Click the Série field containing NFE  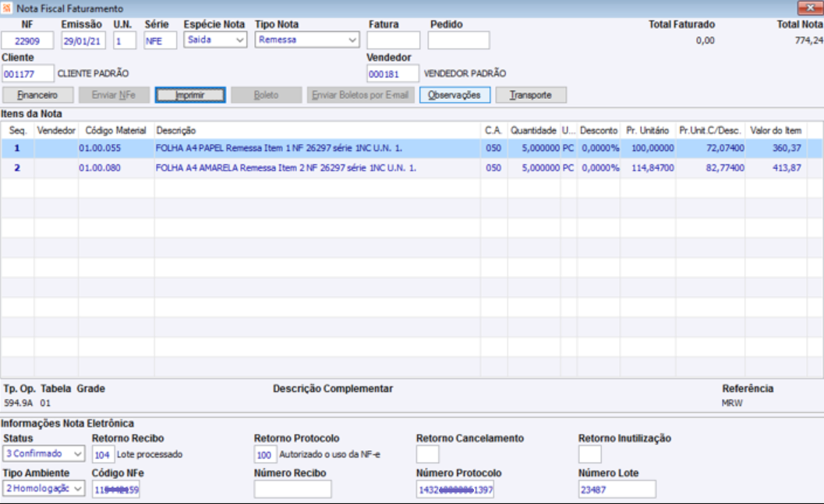tap(161, 41)
